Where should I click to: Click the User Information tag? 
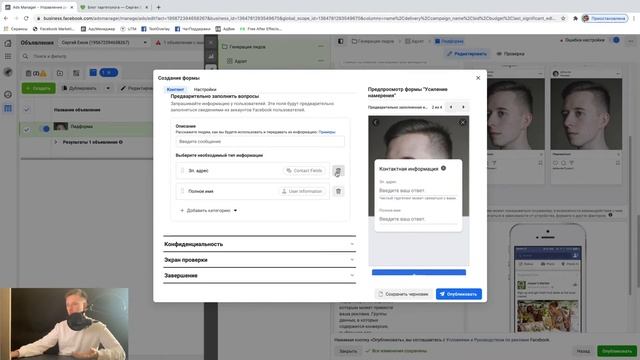point(302,191)
